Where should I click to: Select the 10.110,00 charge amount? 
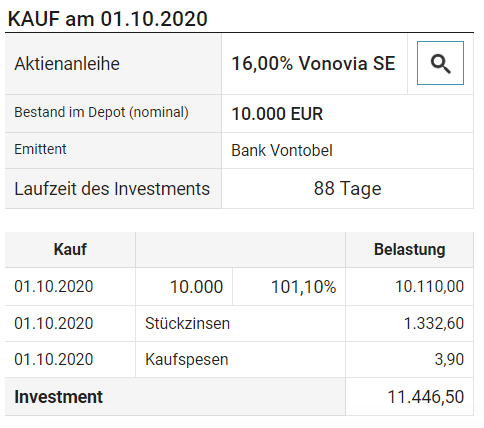point(429,286)
